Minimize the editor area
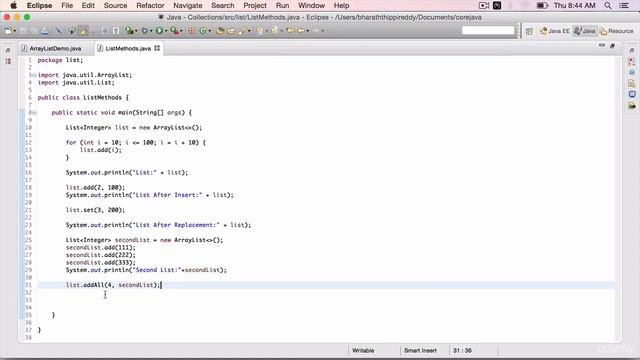This screenshot has width=640, height=360. (x=602, y=45)
